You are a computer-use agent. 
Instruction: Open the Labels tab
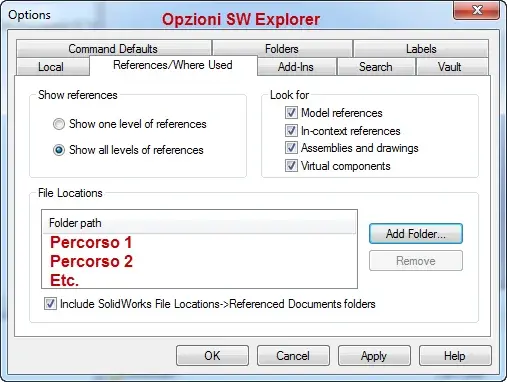[421, 49]
